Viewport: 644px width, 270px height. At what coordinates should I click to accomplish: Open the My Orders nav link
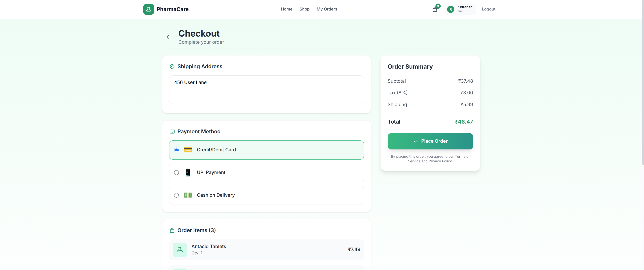click(x=327, y=9)
